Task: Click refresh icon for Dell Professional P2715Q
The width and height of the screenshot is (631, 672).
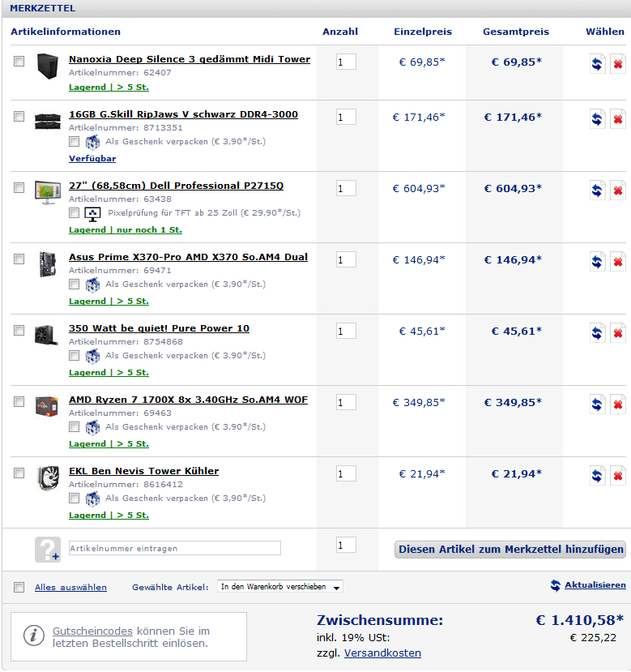Action: coord(597,190)
